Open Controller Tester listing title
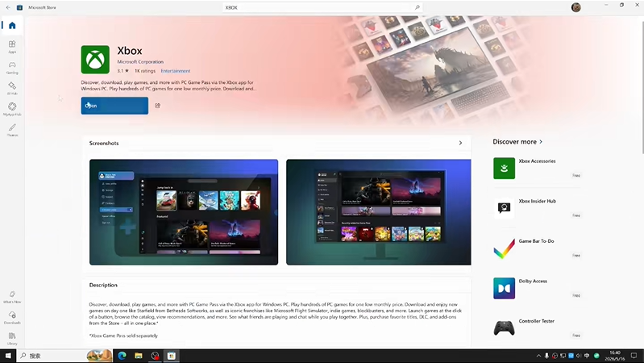Screen dimensions: 644x363 536,321
